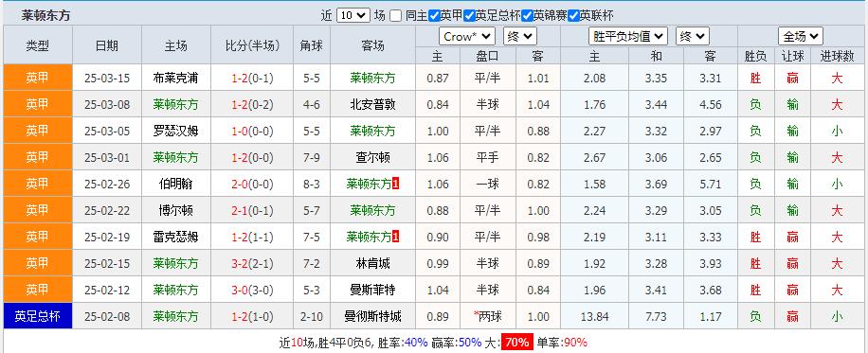Click the 莱顿东方 team title at top
The width and height of the screenshot is (868, 353).
(x=45, y=15)
